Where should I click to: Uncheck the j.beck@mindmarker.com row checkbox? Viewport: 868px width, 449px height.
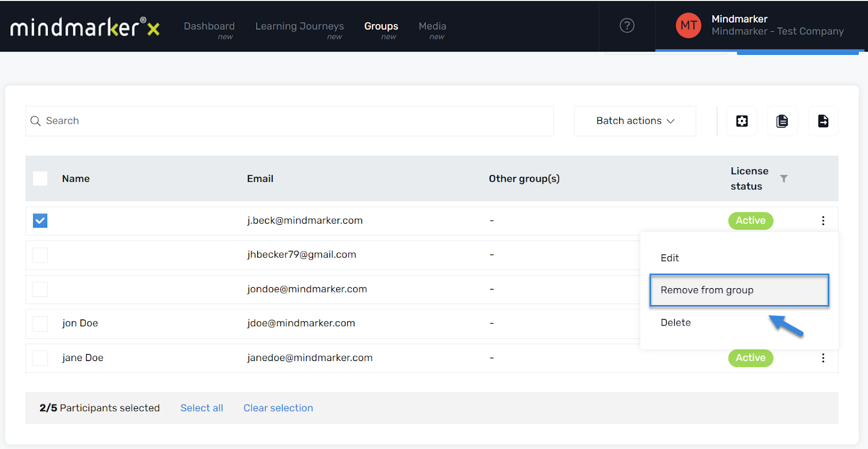tap(40, 220)
